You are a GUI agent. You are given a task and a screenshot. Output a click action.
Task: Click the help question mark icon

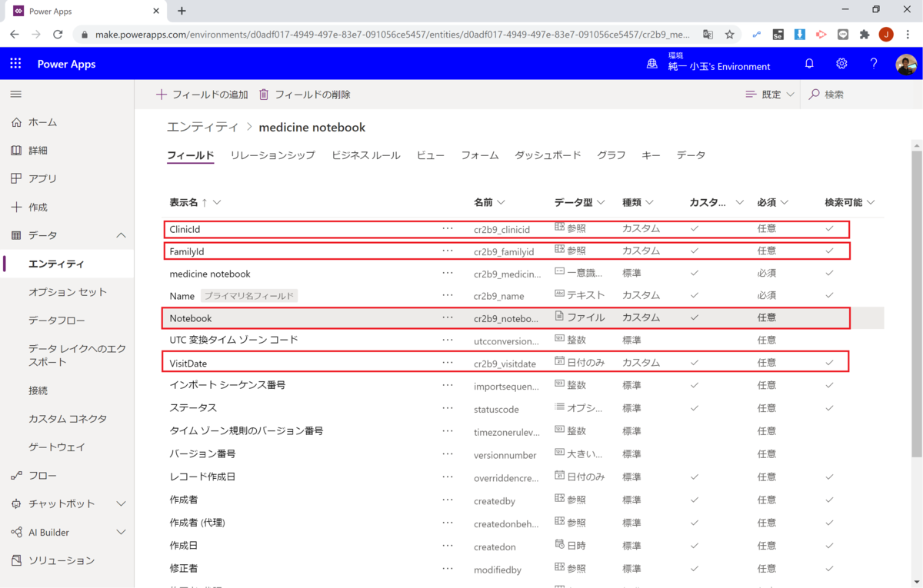pyautogui.click(x=874, y=64)
